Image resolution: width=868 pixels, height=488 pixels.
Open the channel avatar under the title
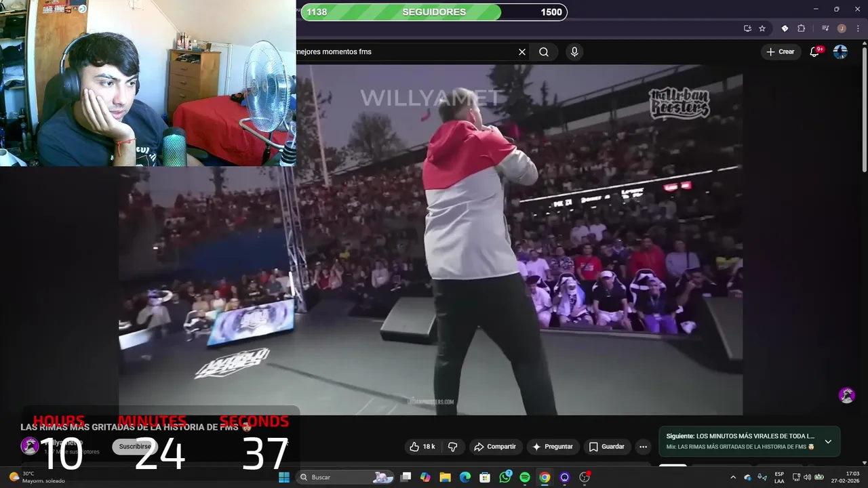coord(29,445)
